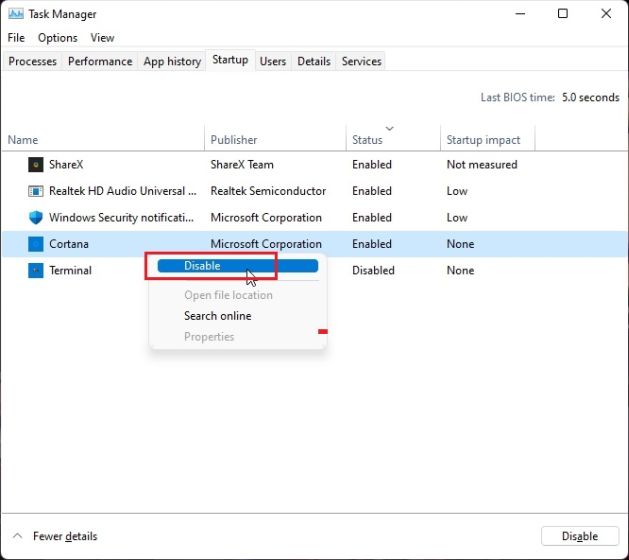Screen dimensions: 629x560
Task: Click the Terminal app icon
Action: [36, 271]
